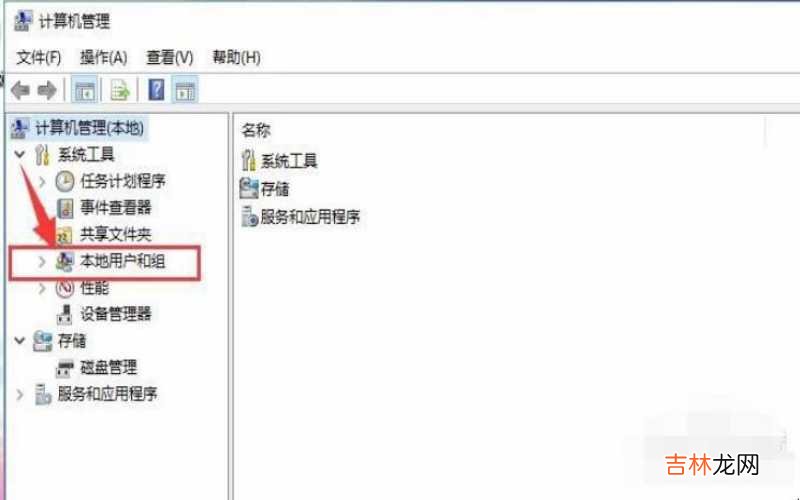The width and height of the screenshot is (800, 500).
Task: Click the export list toolbar icon
Action: [x=120, y=91]
